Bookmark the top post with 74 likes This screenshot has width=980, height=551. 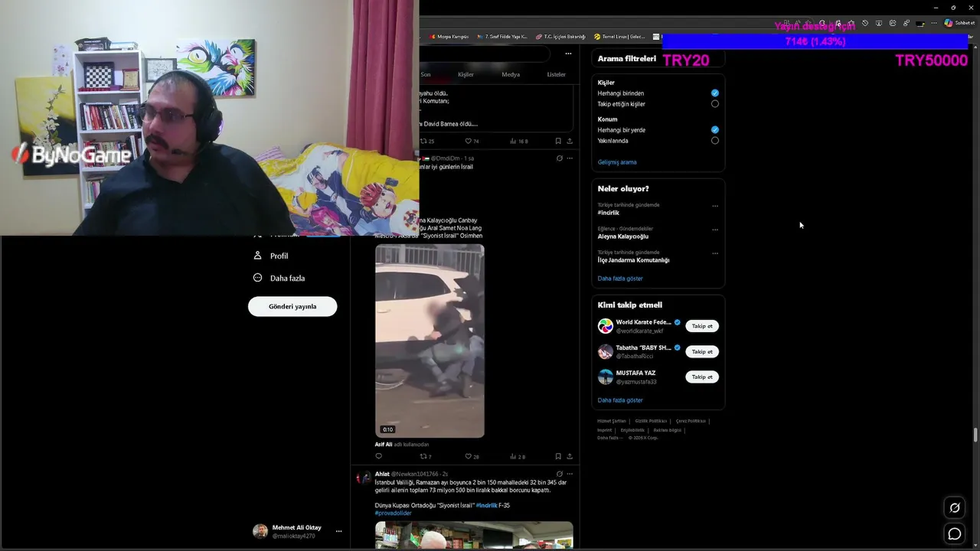557,141
